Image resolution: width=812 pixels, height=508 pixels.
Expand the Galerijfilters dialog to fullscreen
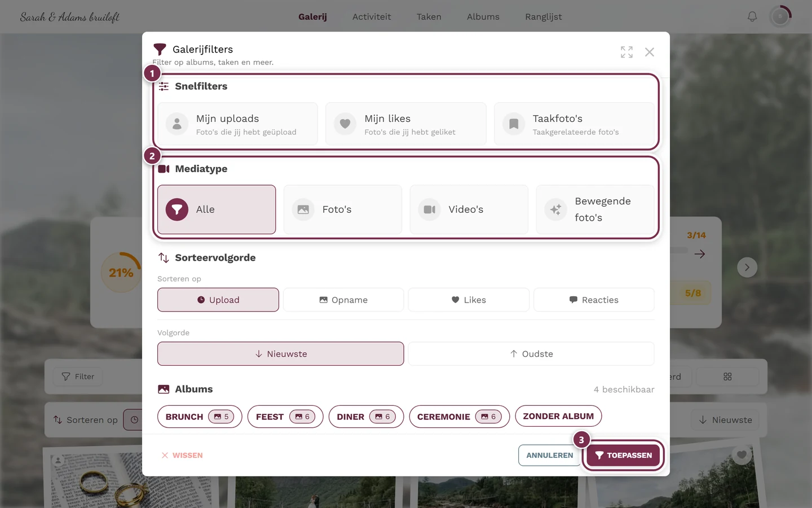click(626, 52)
